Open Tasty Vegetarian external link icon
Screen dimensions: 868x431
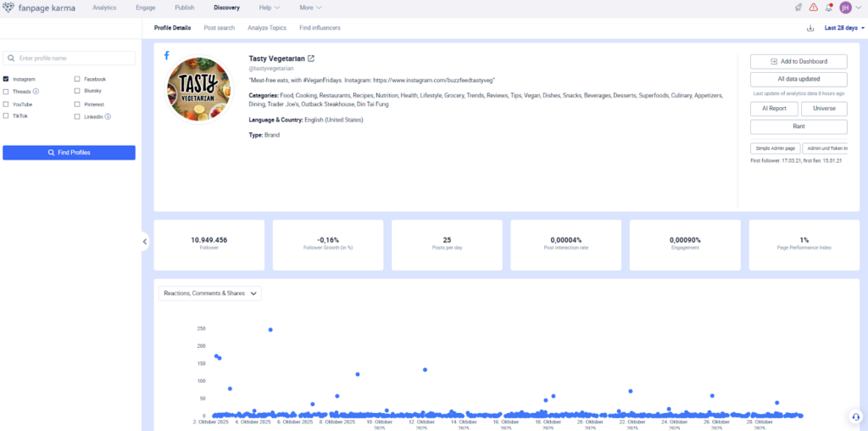point(311,59)
